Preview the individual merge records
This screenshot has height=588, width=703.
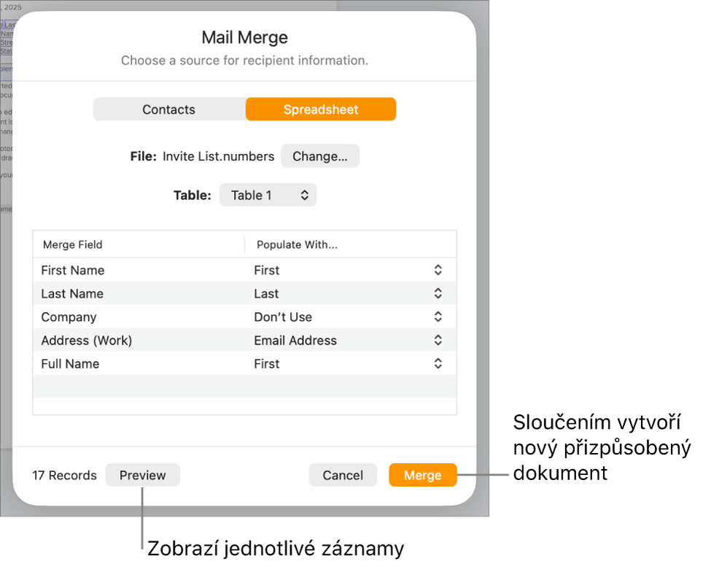click(142, 475)
